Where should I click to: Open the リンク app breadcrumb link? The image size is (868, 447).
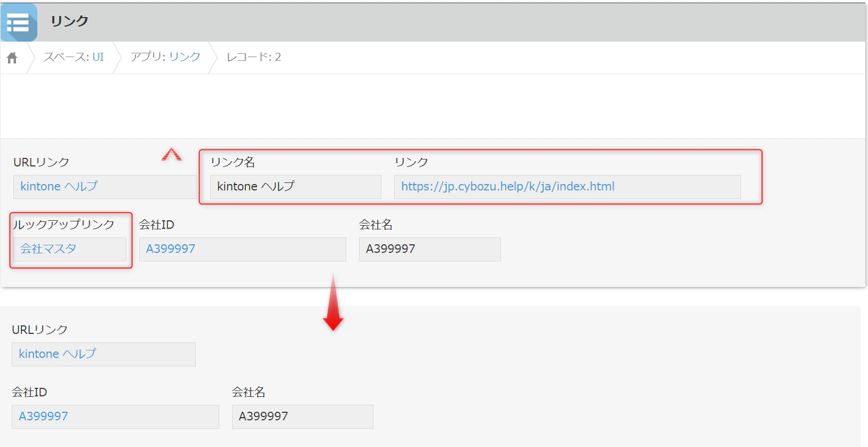tap(185, 57)
